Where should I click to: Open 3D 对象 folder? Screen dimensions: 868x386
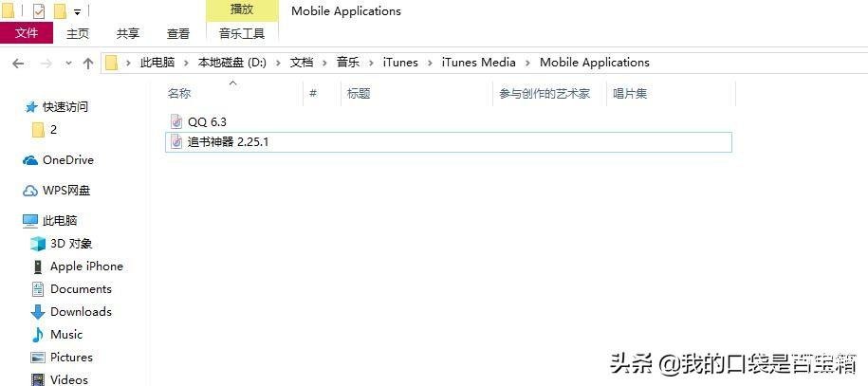click(71, 244)
